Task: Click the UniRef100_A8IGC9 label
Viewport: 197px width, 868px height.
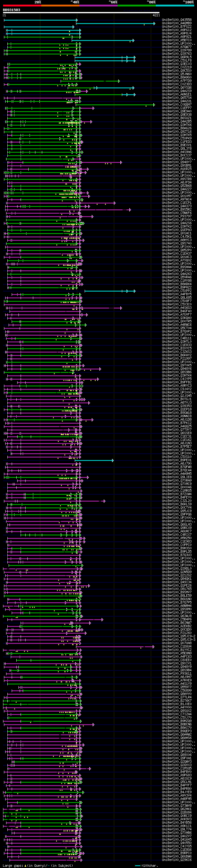Action: (x=177, y=778)
